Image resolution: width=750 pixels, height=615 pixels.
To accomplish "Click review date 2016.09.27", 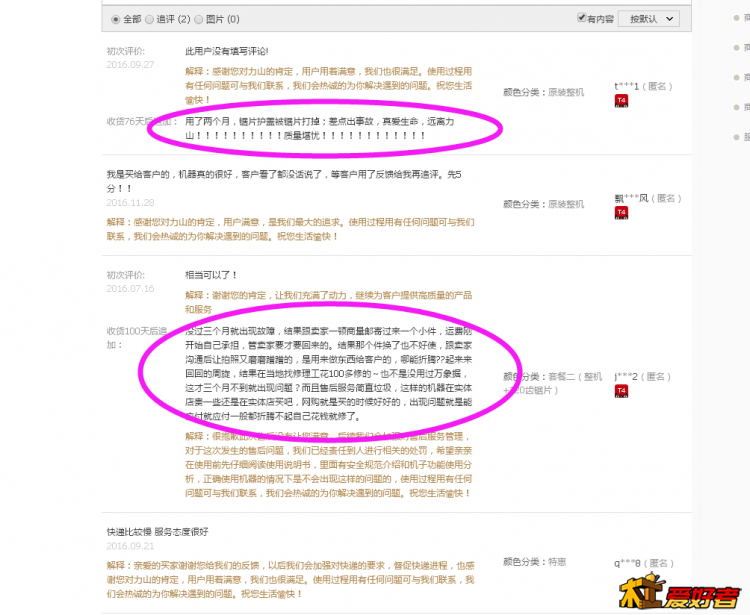I will click(x=130, y=65).
